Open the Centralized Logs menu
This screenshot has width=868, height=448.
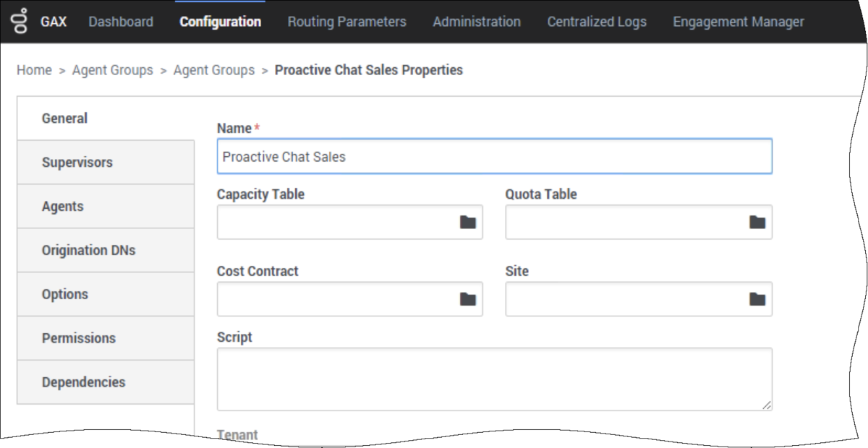[x=597, y=22]
